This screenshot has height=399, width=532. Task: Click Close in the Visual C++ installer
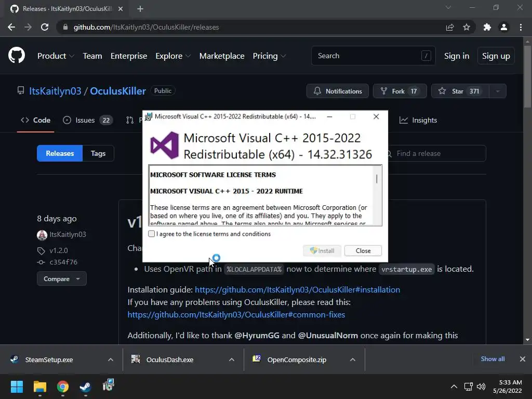[x=363, y=251]
